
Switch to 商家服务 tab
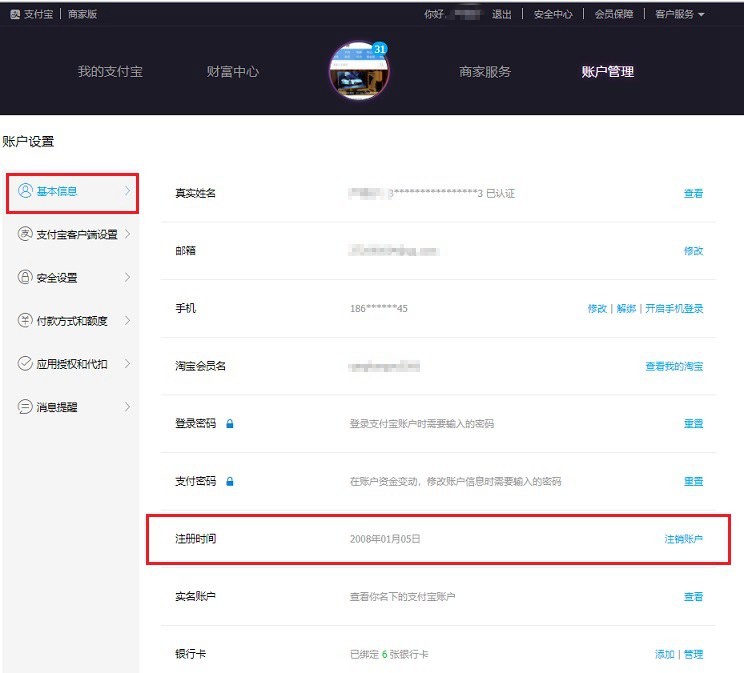(485, 72)
